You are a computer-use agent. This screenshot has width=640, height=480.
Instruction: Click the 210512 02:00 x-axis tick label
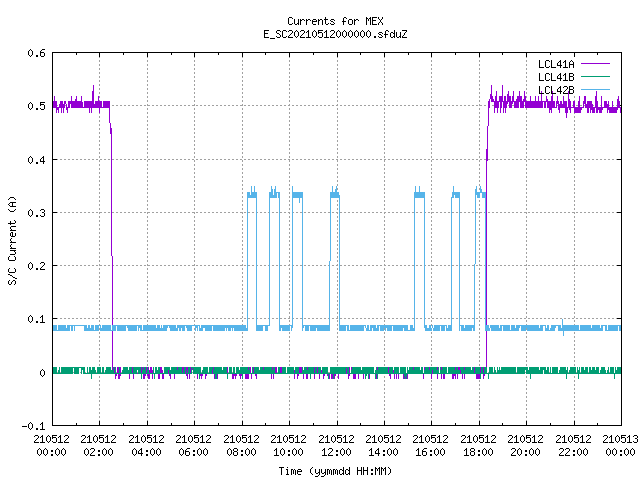[x=98, y=446]
